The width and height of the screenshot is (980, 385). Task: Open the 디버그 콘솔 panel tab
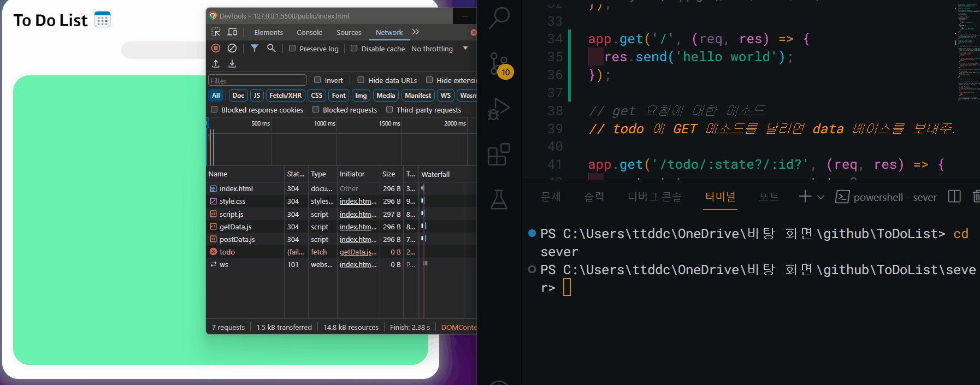click(654, 197)
